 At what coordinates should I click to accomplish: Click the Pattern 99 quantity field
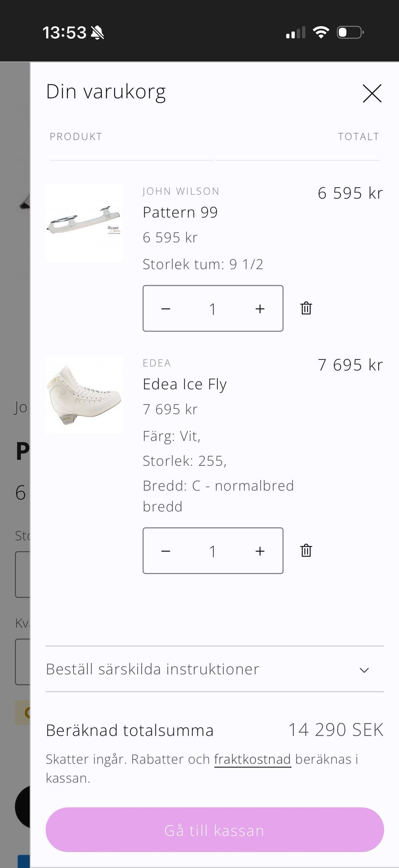[x=212, y=309]
